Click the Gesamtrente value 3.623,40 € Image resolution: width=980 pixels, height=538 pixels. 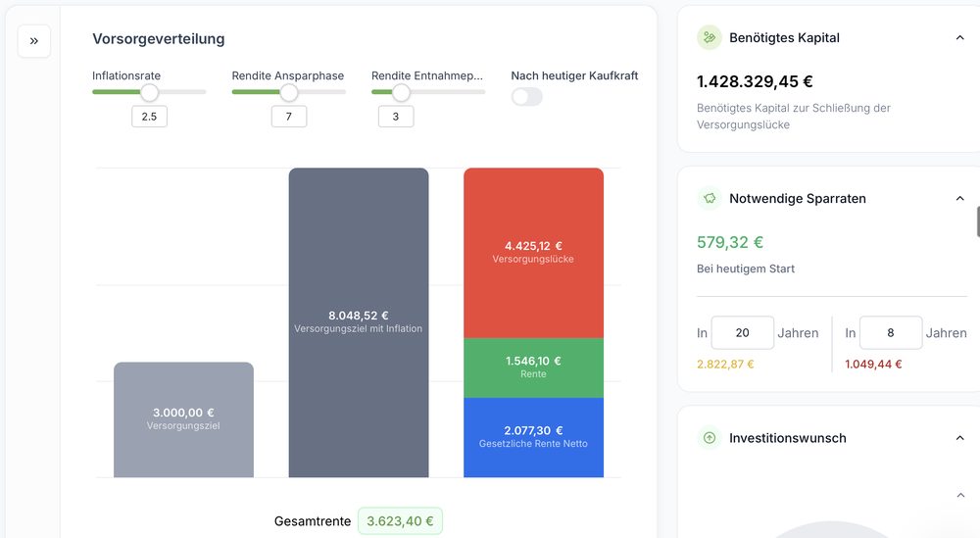(x=400, y=521)
